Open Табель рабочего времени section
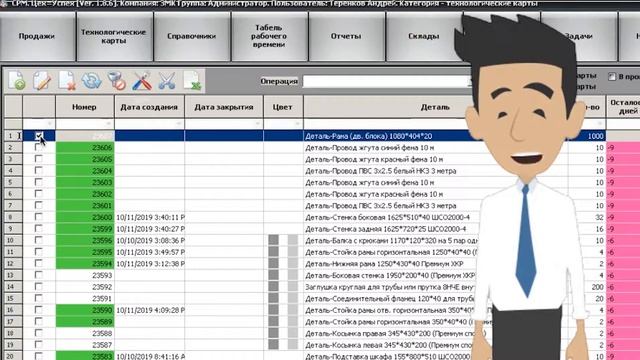 (x=269, y=36)
